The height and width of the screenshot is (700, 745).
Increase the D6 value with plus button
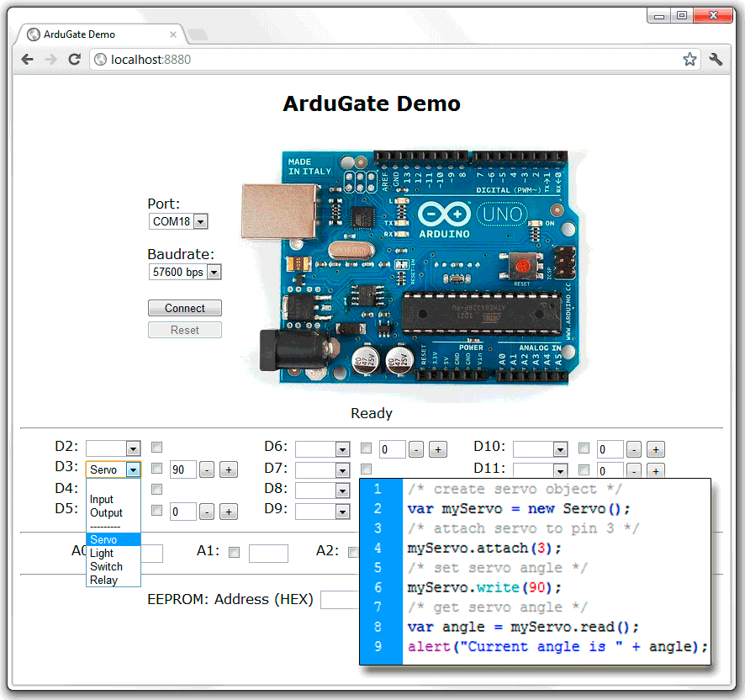[438, 449]
